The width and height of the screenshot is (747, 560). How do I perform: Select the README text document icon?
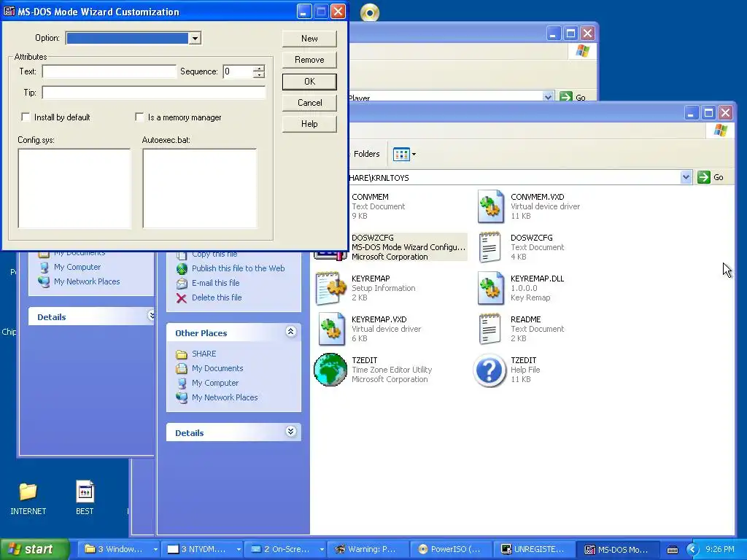click(489, 329)
